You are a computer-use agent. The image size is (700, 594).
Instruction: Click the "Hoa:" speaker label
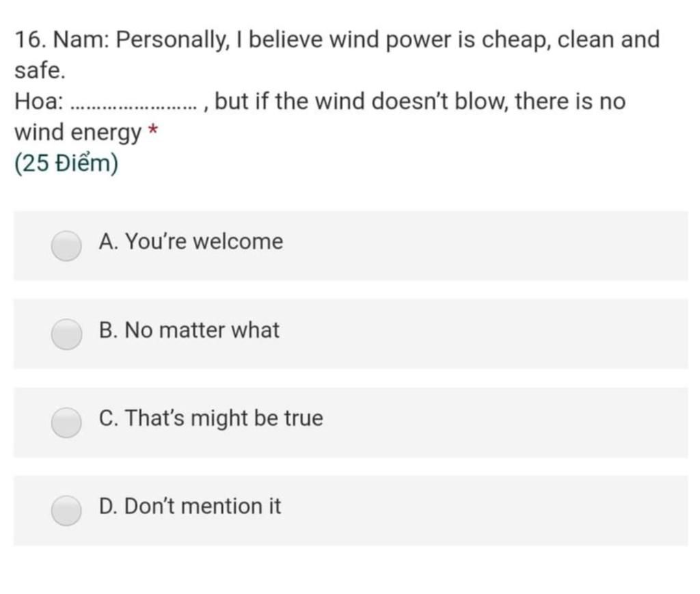click(39, 101)
